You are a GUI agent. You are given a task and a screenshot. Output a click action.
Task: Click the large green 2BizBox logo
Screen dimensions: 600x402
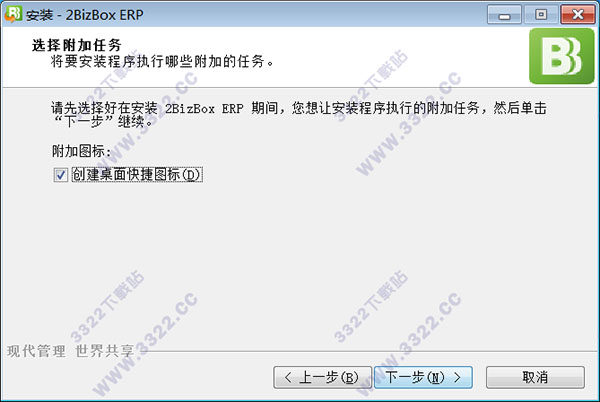click(x=561, y=56)
